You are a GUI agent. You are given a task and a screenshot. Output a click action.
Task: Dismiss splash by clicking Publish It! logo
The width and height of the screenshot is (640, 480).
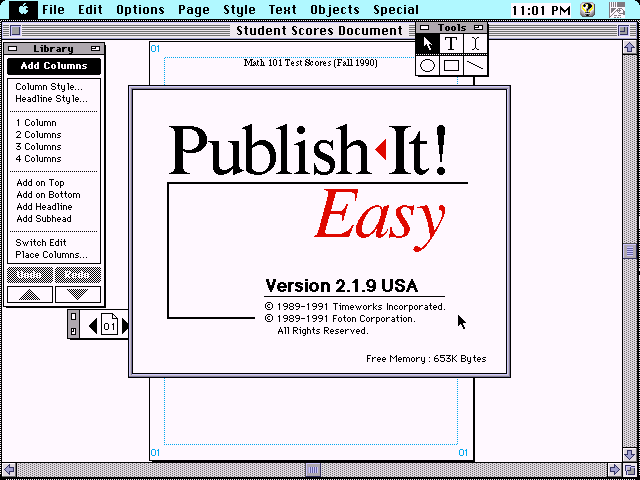tap(308, 150)
